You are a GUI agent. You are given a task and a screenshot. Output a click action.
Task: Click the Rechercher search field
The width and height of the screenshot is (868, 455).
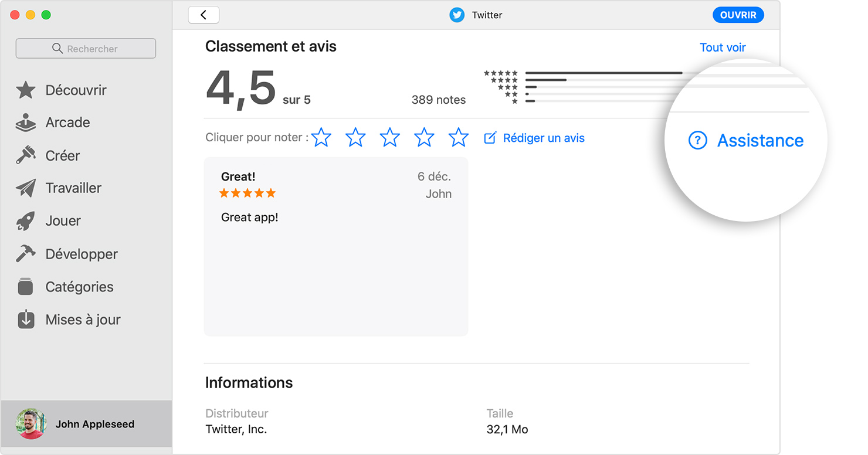tap(86, 49)
